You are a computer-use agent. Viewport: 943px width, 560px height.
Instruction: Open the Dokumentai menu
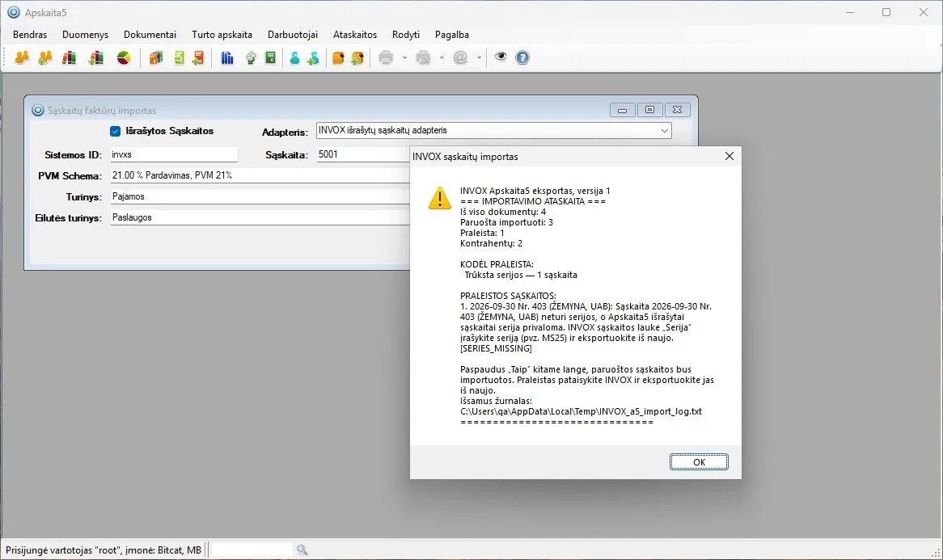(x=150, y=35)
